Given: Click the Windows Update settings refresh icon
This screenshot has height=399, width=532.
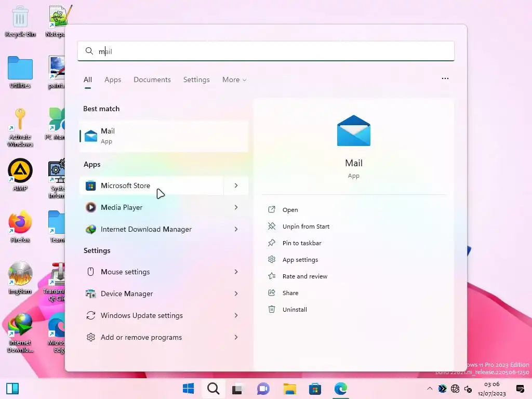Looking at the screenshot, I should [x=90, y=315].
